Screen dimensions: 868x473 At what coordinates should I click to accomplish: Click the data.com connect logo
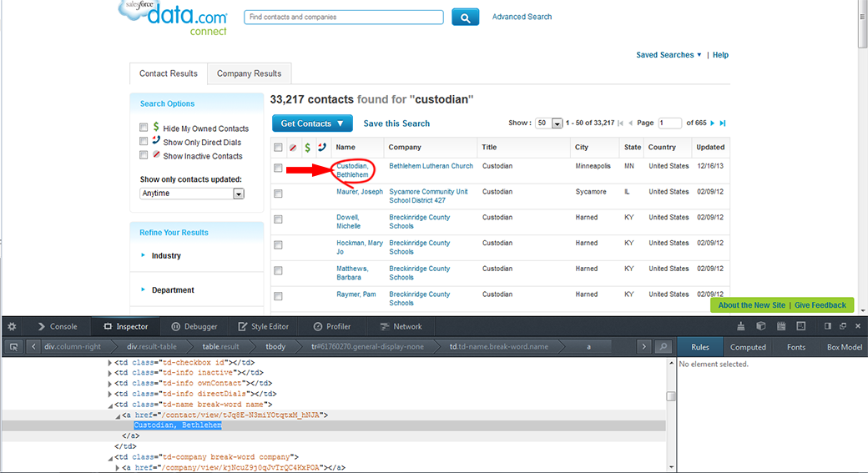pyautogui.click(x=174, y=18)
